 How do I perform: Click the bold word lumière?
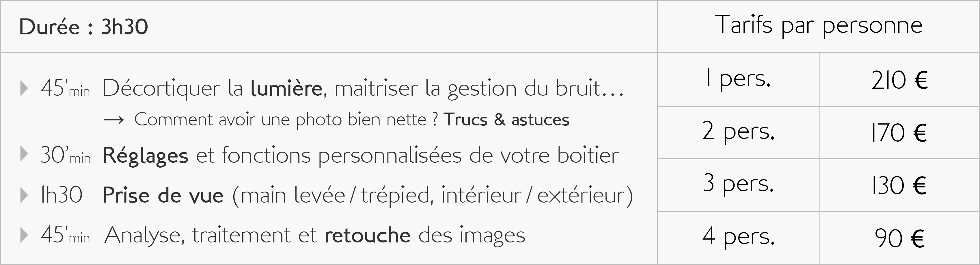tap(286, 88)
